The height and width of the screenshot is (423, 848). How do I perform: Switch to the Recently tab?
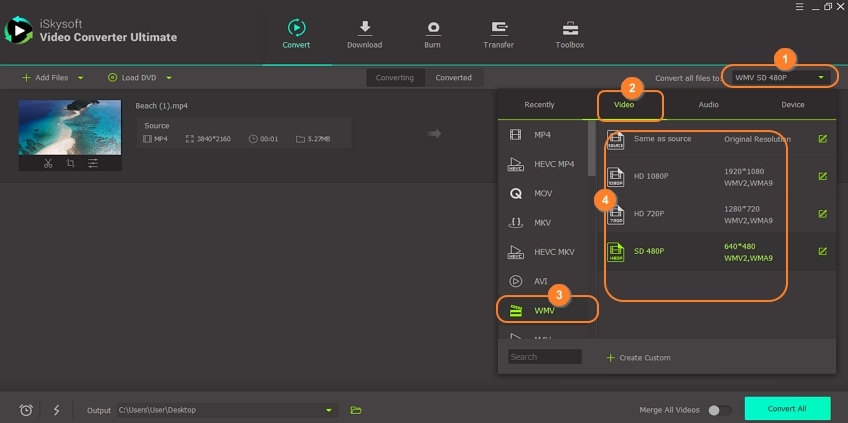(x=539, y=105)
